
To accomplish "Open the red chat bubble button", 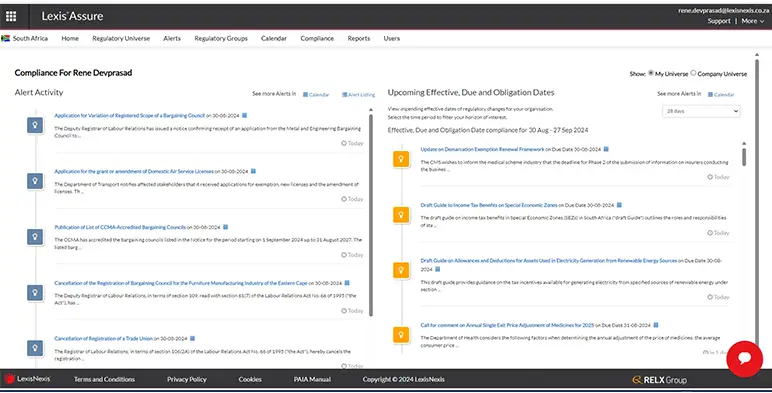I will [x=744, y=359].
